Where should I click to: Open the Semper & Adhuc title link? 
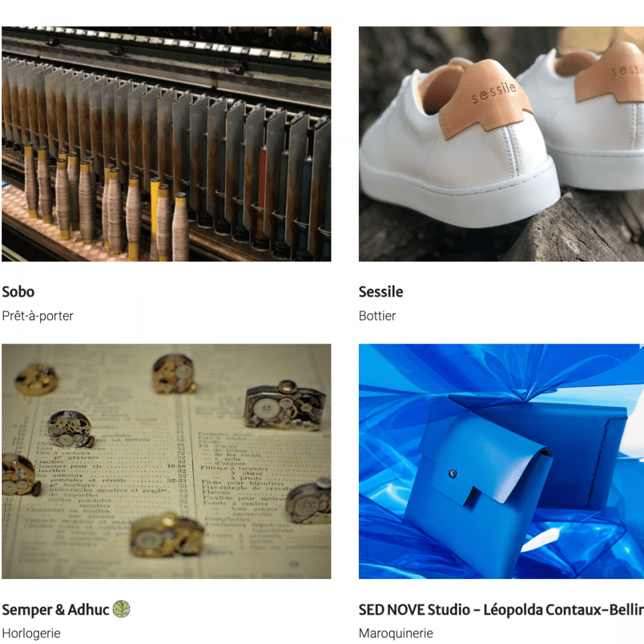tap(56, 610)
